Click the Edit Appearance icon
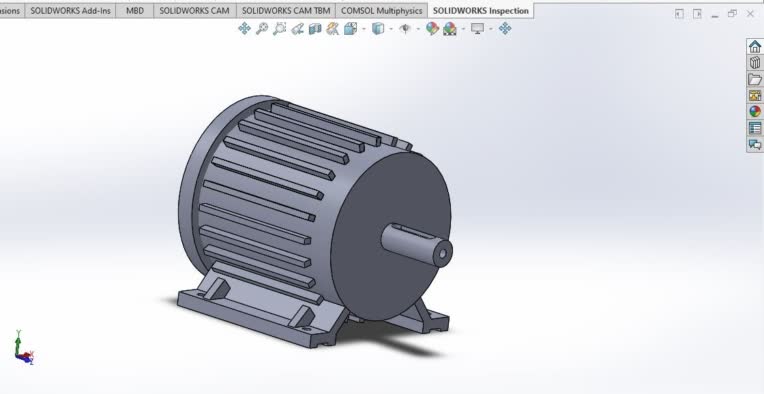764x394 pixels. click(432, 29)
